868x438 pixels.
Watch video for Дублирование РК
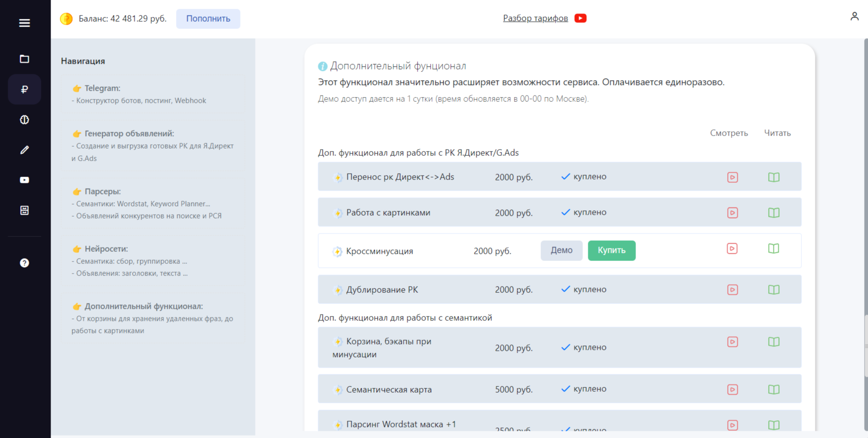[x=732, y=290]
